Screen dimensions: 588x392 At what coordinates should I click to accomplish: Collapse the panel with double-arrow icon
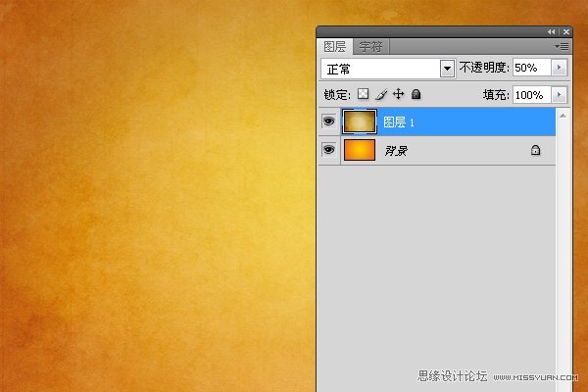pos(551,32)
